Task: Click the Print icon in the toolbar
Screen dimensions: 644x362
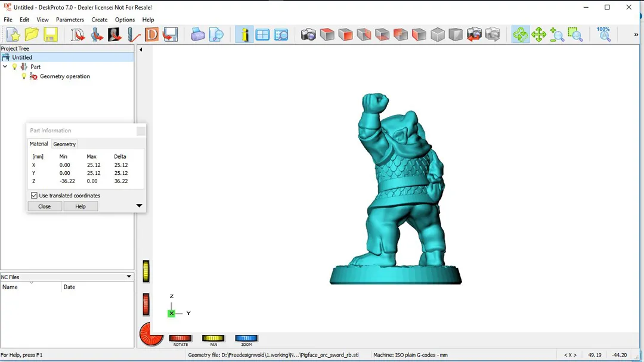Action: pyautogui.click(x=197, y=35)
